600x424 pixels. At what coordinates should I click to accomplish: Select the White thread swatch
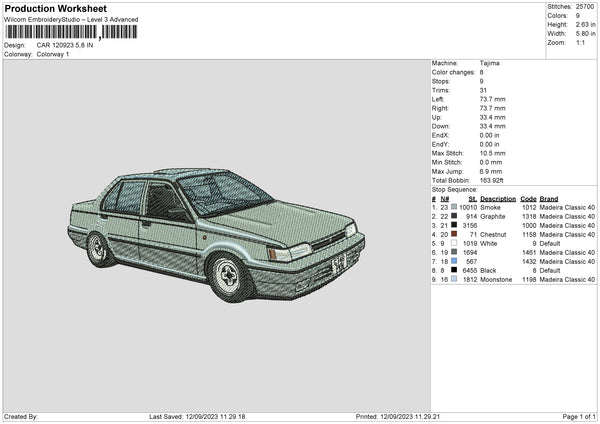pos(455,243)
